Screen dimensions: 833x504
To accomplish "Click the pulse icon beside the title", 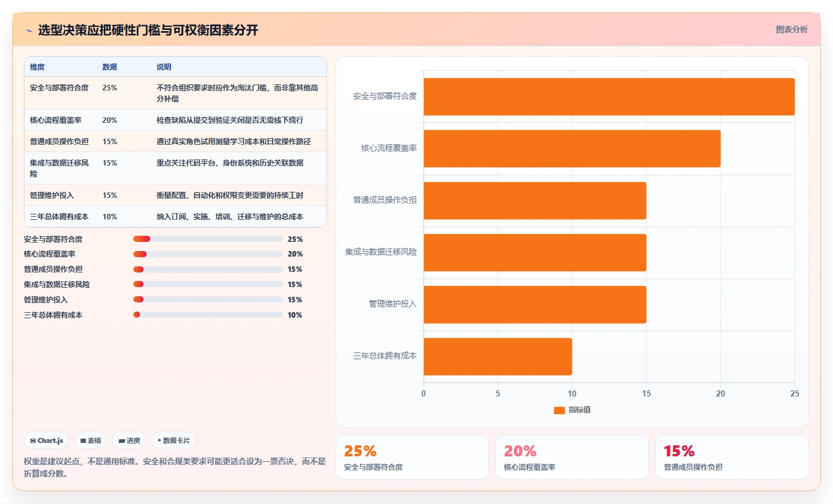I will pos(29,30).
